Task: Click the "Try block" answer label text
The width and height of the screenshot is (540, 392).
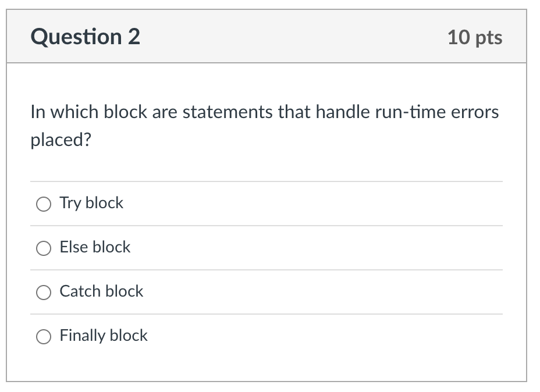Action: click(x=91, y=203)
